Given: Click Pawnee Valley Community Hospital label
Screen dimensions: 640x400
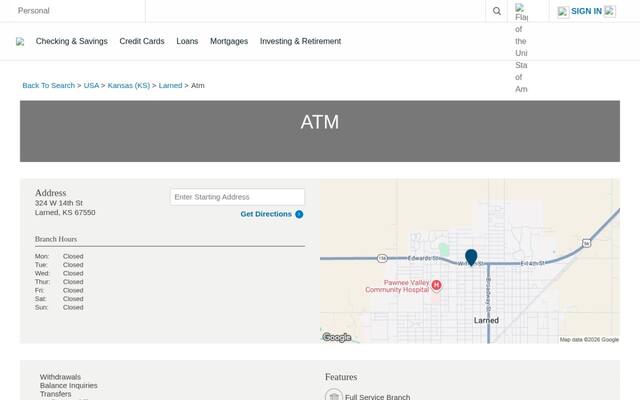Looking at the screenshot, I should point(397,286).
